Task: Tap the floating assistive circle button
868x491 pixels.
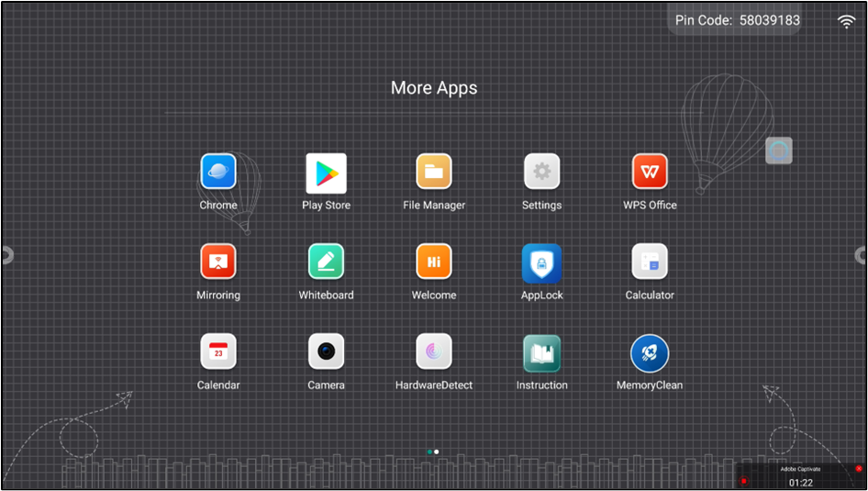Action: 779,151
